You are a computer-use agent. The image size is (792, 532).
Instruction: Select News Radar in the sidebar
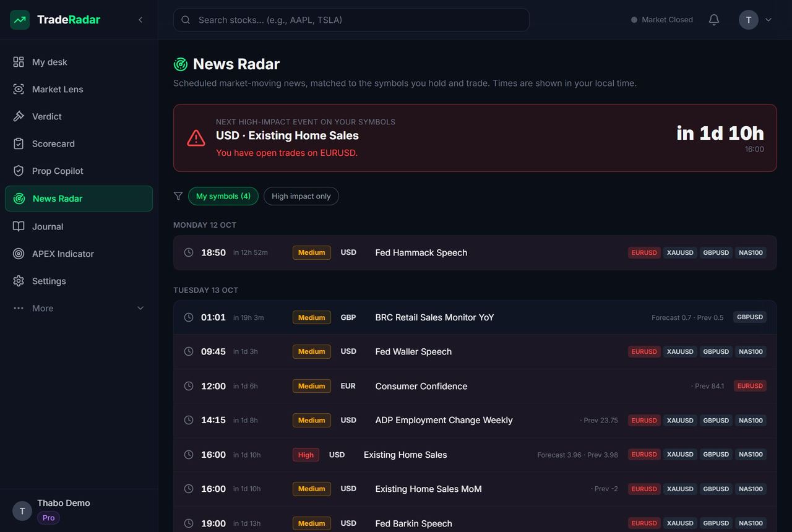click(x=79, y=199)
